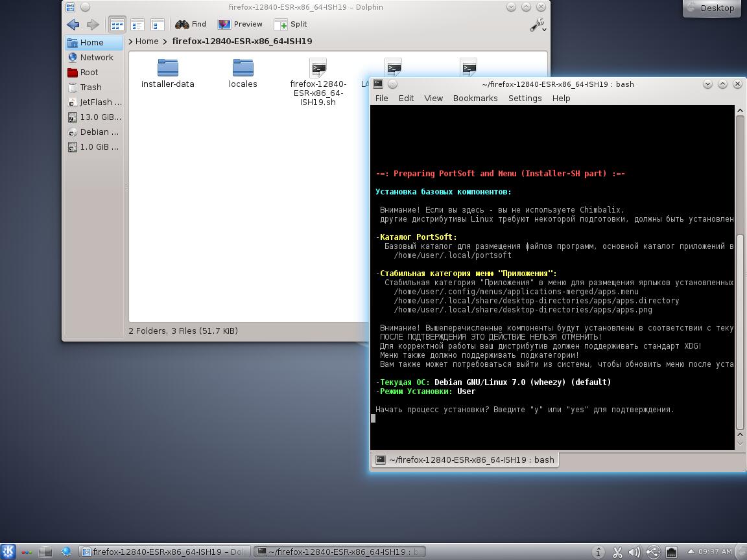
Task: Toggle the Preview button in Dolphin
Action: (x=240, y=25)
